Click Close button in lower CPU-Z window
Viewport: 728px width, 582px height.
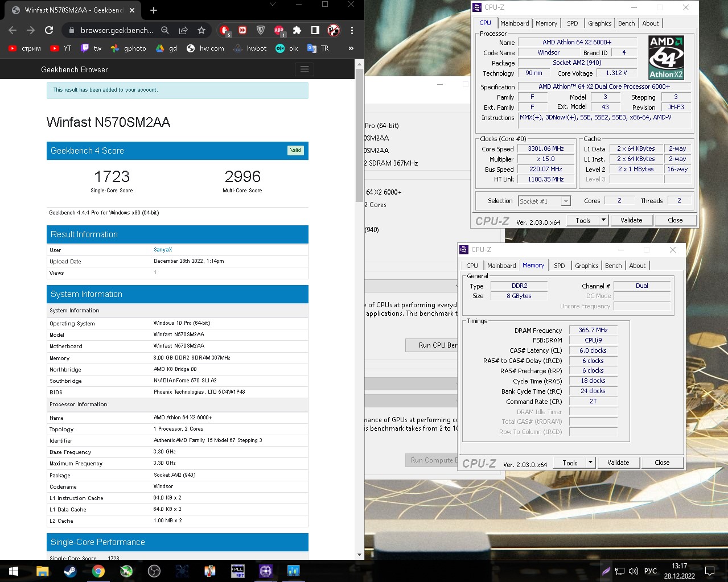pos(662,463)
